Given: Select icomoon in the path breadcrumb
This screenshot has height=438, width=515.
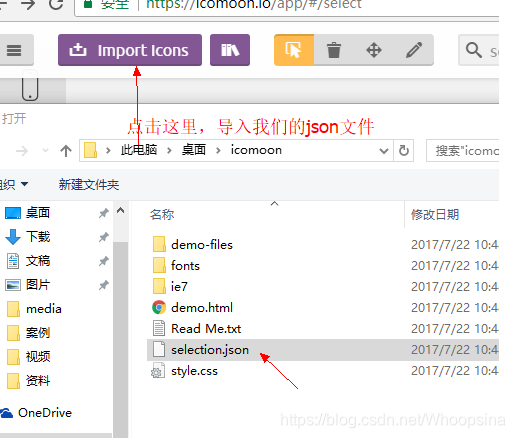Looking at the screenshot, I should click(x=256, y=150).
